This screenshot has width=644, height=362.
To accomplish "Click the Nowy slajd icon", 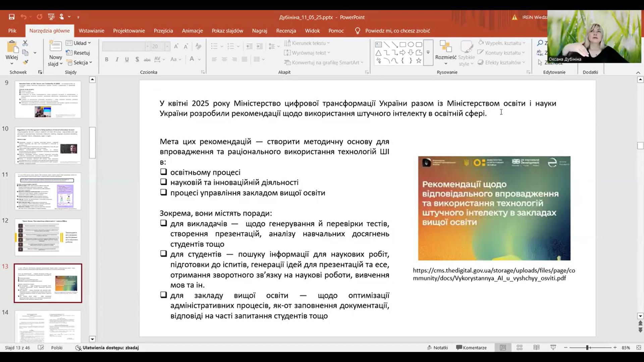I will [x=55, y=47].
